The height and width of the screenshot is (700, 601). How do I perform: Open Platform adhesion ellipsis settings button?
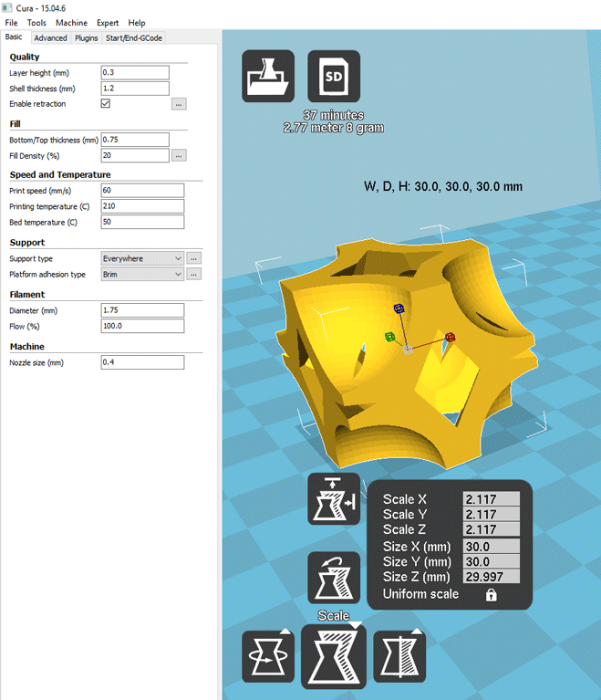[193, 274]
